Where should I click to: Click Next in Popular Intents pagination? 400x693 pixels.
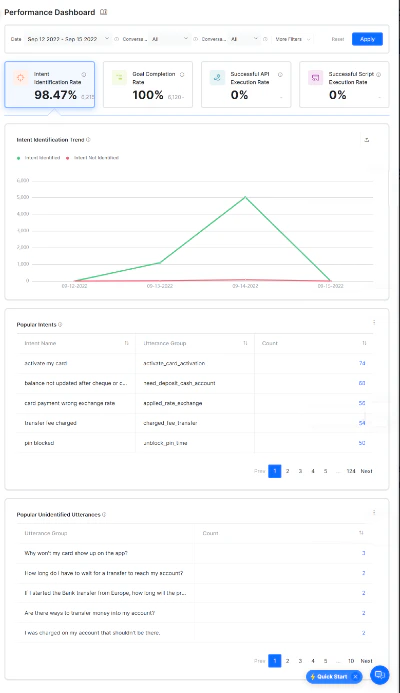(366, 471)
